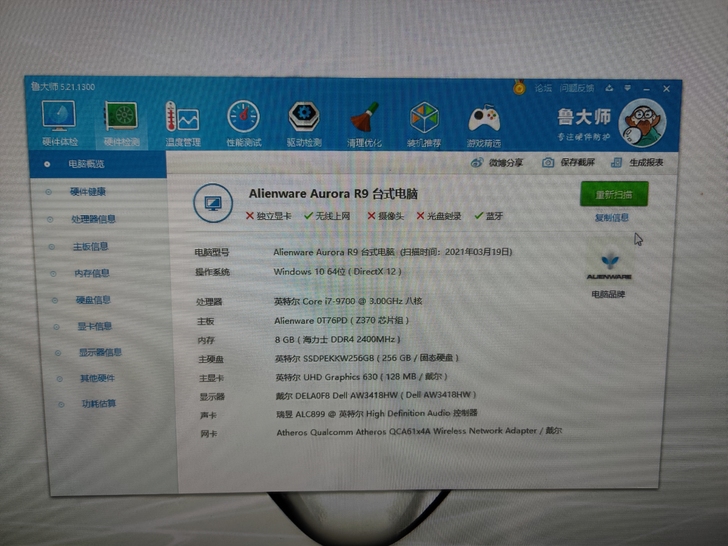Open 驱动检测 driver detection
Image resolution: width=728 pixels, height=546 pixels.
click(x=304, y=124)
